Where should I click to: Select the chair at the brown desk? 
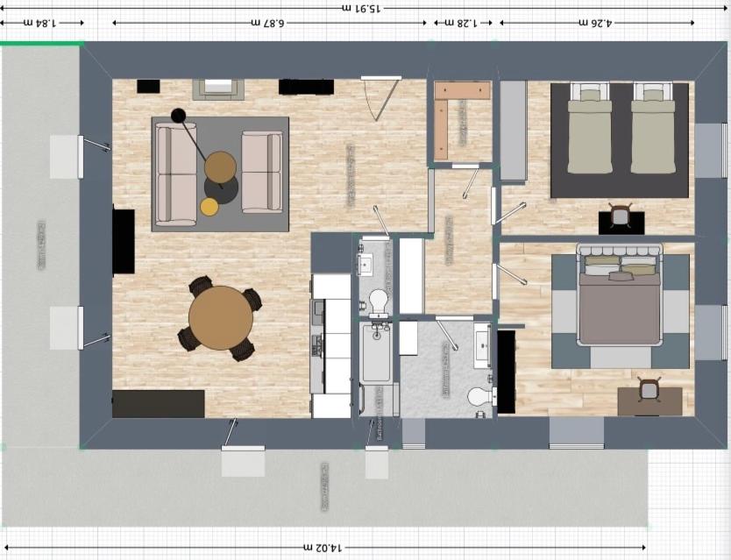click(x=649, y=390)
